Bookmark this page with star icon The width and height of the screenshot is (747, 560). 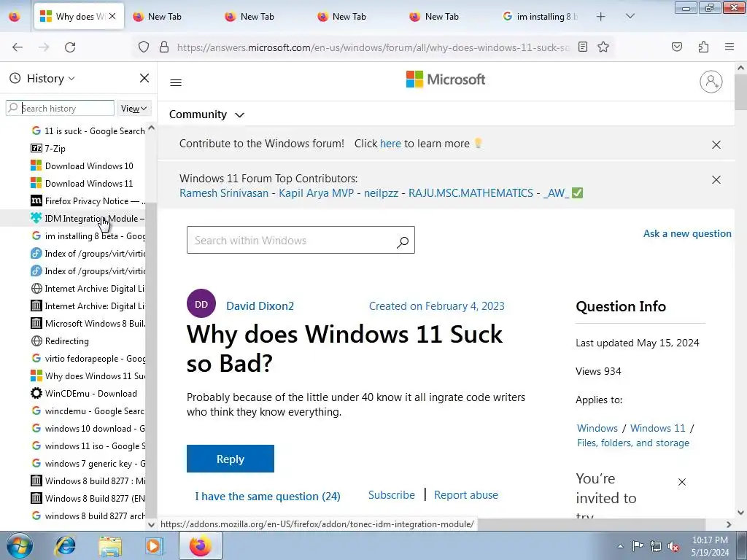click(x=603, y=47)
